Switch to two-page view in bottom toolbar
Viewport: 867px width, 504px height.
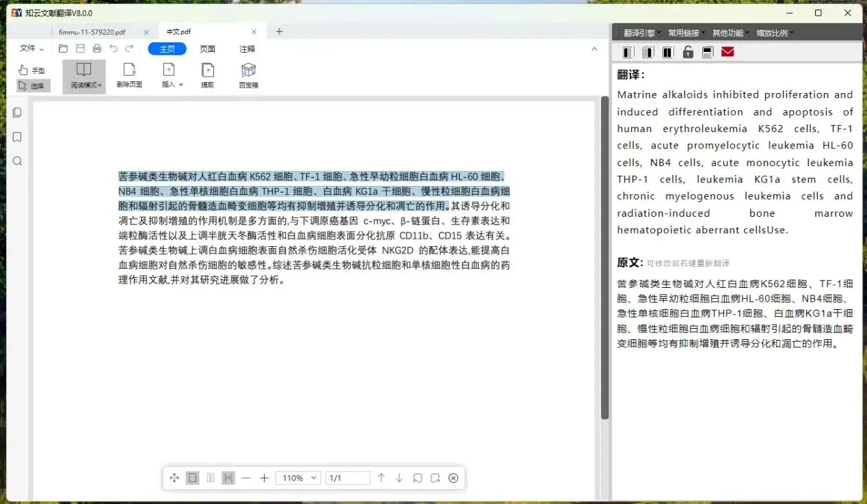coord(210,477)
